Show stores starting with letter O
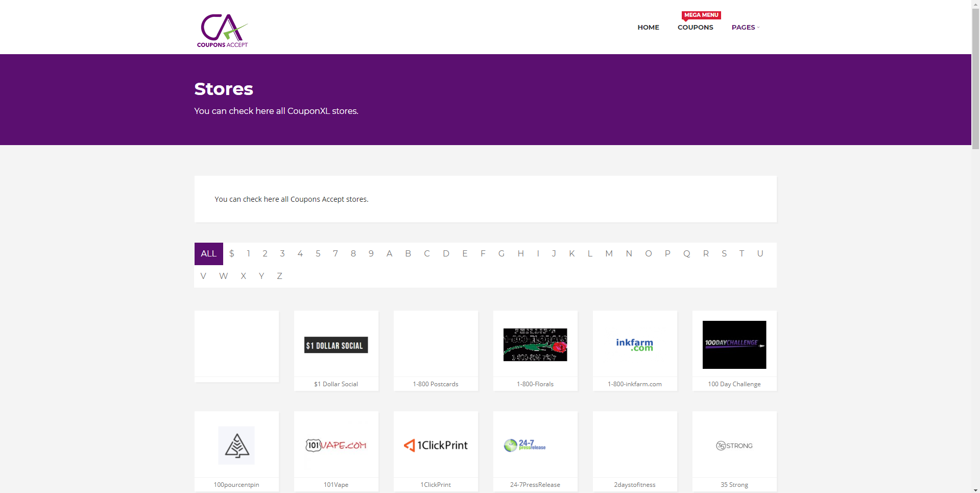 point(649,254)
